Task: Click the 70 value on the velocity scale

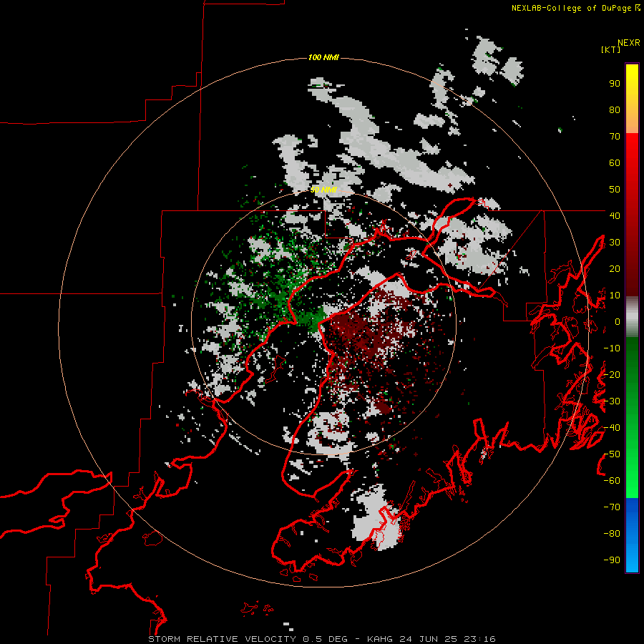Action: pos(615,137)
